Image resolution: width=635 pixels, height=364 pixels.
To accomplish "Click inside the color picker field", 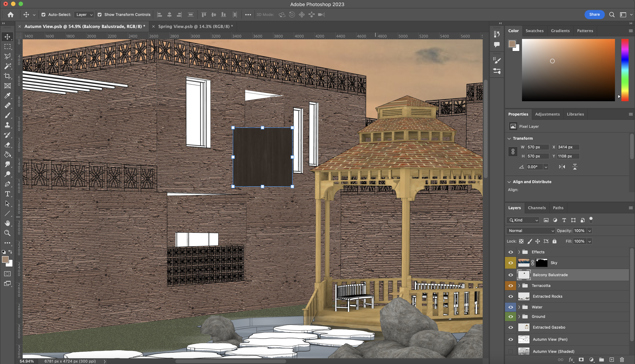I will [x=568, y=70].
